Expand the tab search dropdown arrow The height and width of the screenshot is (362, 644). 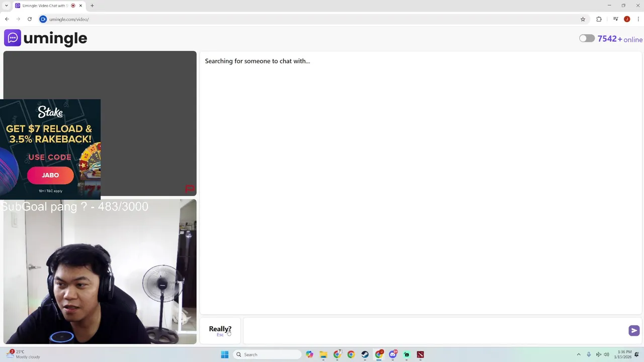click(x=6, y=6)
